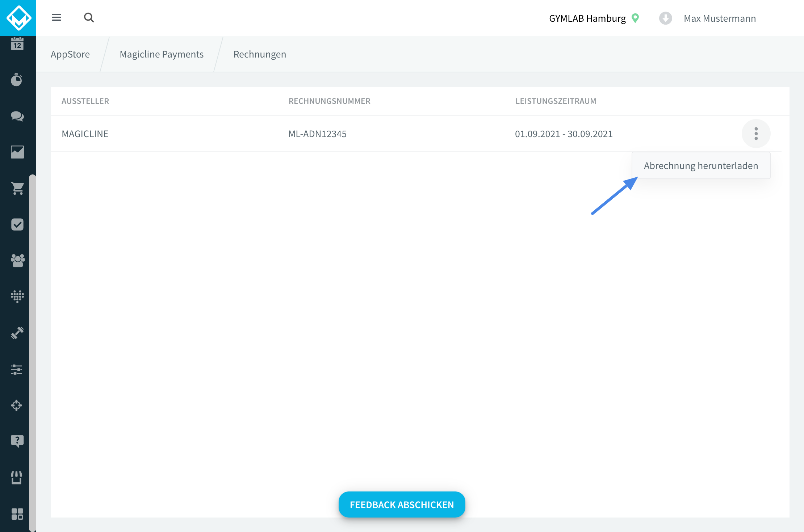This screenshot has width=804, height=532.
Task: Open the shopping cart icon in sidebar
Action: point(17,188)
